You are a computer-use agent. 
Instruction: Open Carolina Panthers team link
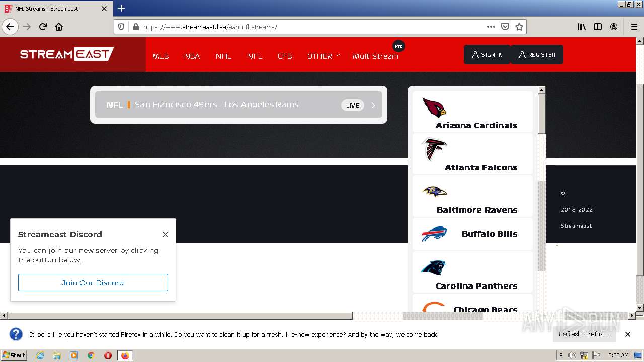tap(472, 272)
